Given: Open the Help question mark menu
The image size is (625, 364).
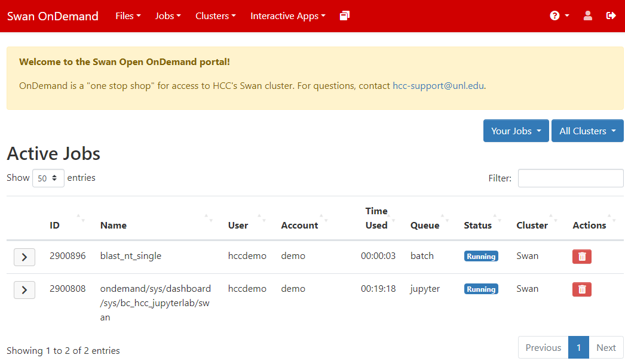Looking at the screenshot, I should [x=559, y=16].
